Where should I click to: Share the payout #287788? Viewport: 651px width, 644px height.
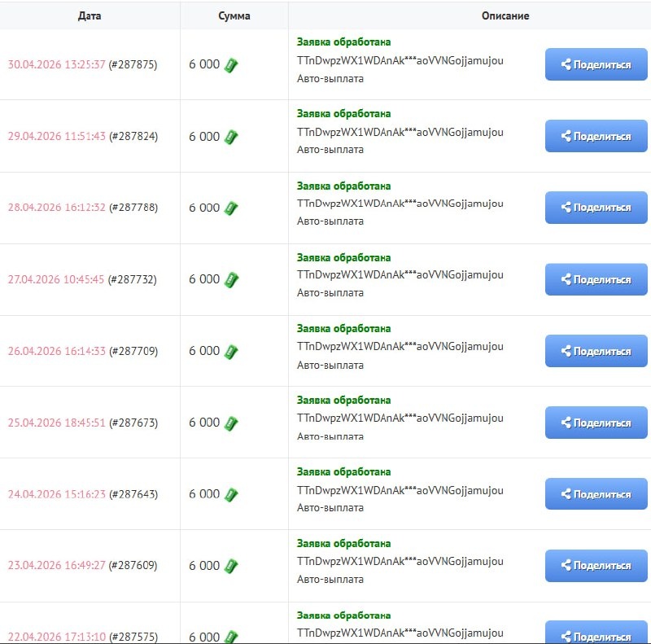tap(596, 208)
